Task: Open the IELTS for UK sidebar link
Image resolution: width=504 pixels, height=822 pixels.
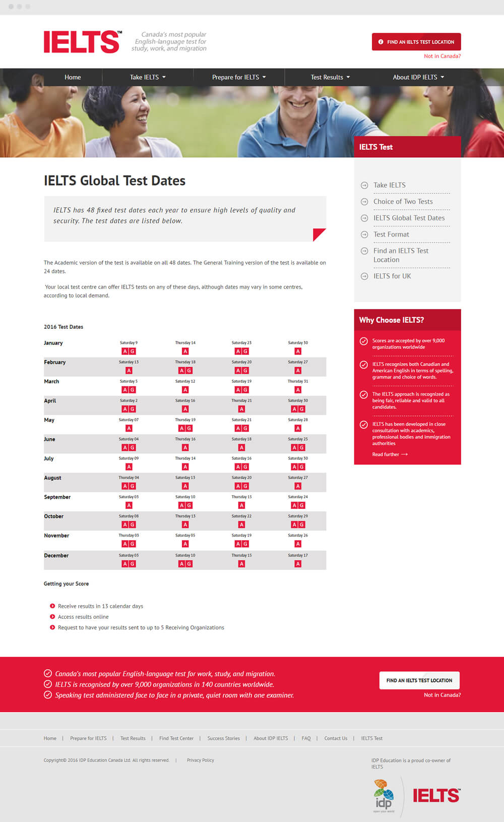Action: tap(392, 276)
